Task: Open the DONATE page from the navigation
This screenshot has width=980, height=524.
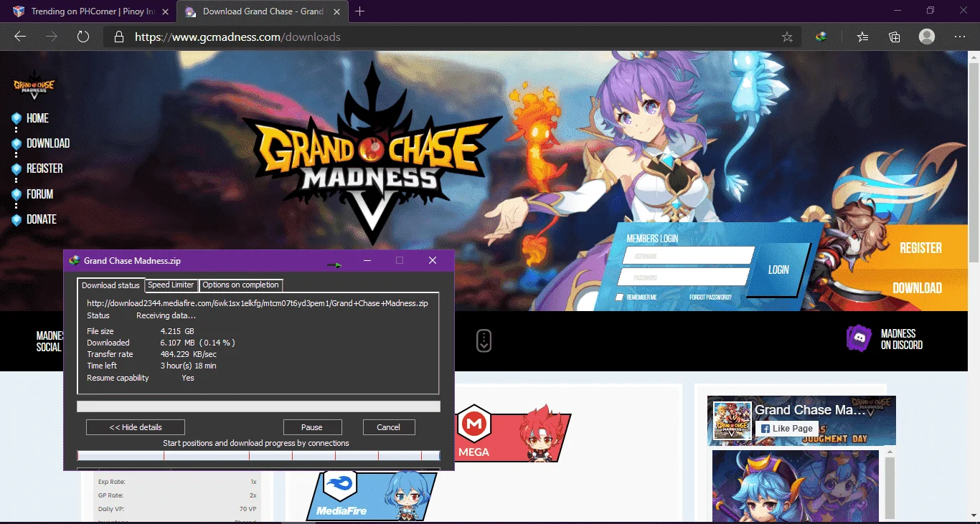Action: point(41,219)
